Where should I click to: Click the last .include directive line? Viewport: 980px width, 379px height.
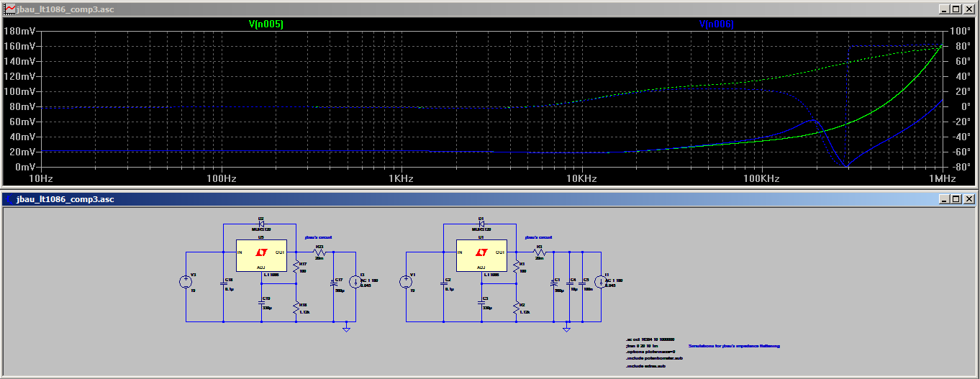click(646, 366)
